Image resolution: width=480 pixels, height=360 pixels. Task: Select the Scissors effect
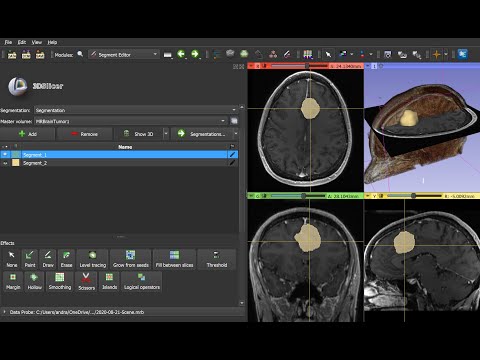(x=86, y=281)
